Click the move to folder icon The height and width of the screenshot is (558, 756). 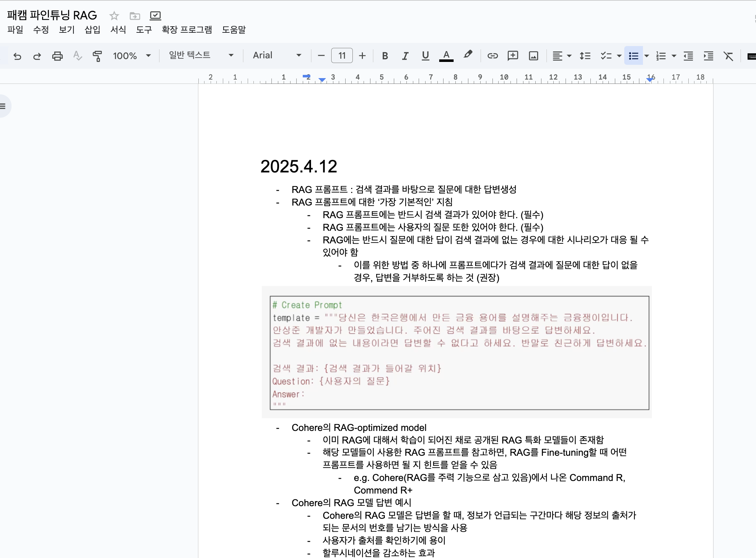tap(135, 16)
